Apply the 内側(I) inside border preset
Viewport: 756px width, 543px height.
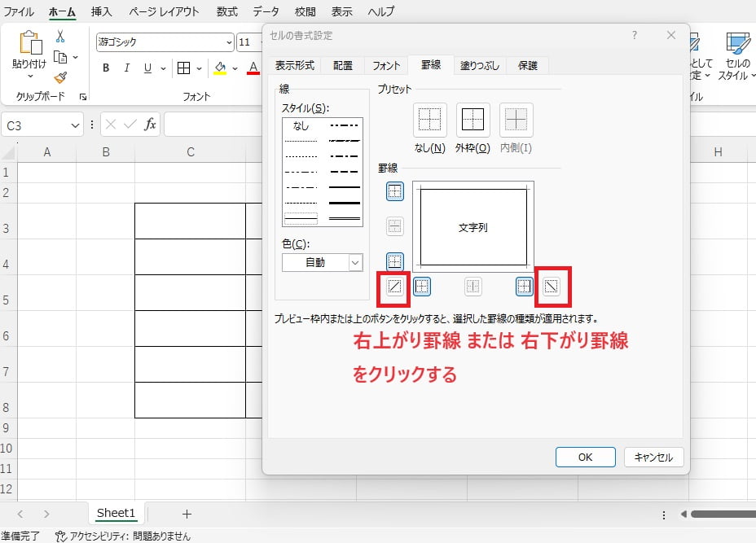click(516, 120)
